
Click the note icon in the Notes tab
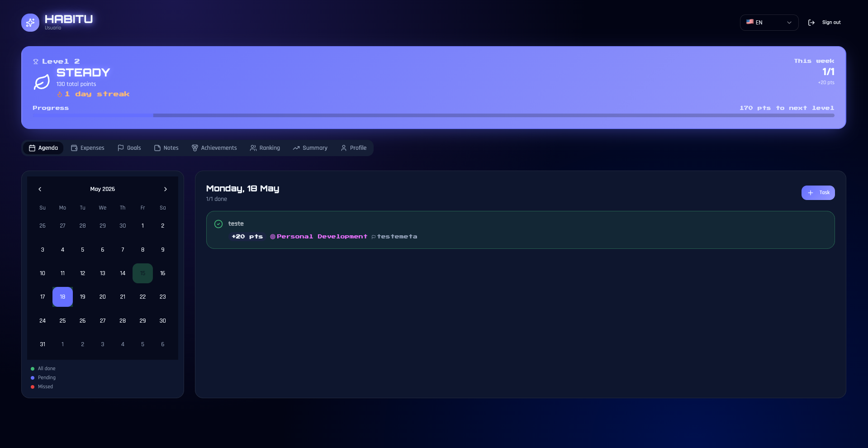point(157,148)
